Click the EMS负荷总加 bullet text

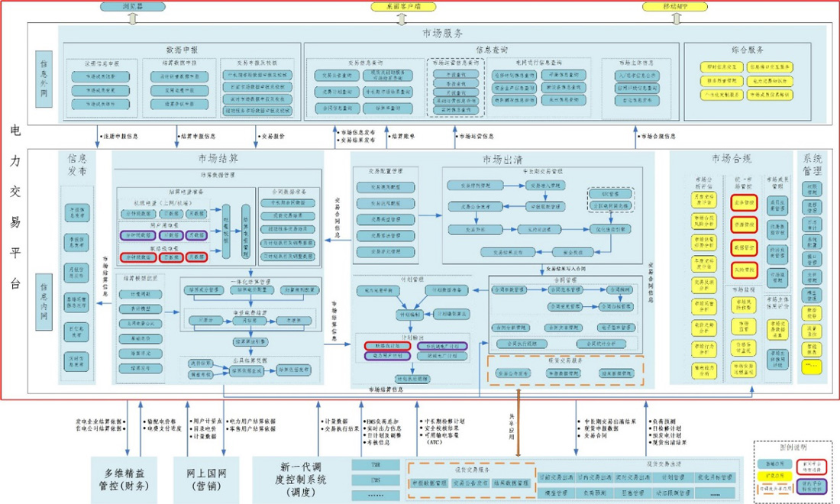(x=381, y=422)
